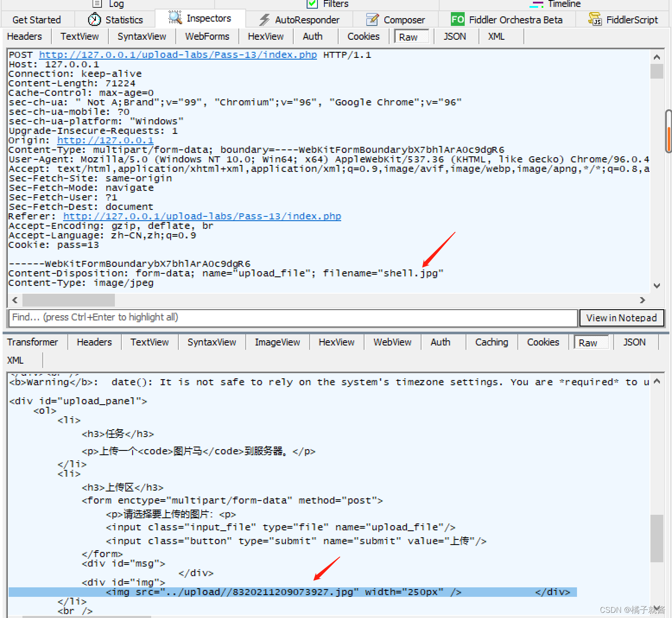
Task: Click the Cookie: pass=13 line
Action: [x=54, y=245]
